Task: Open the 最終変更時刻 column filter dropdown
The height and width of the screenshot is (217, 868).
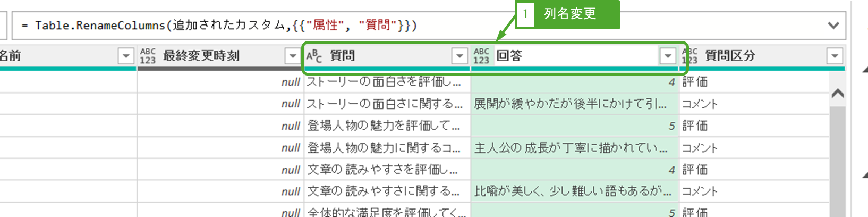Action: click(x=292, y=56)
